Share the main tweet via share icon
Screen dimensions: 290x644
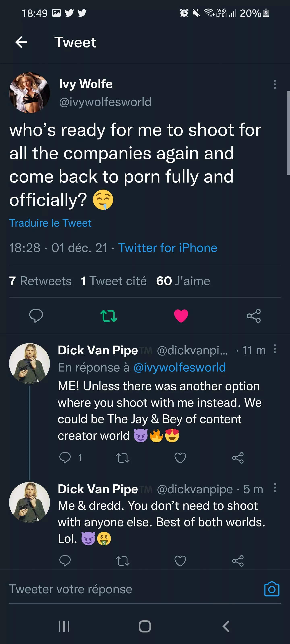click(x=254, y=316)
